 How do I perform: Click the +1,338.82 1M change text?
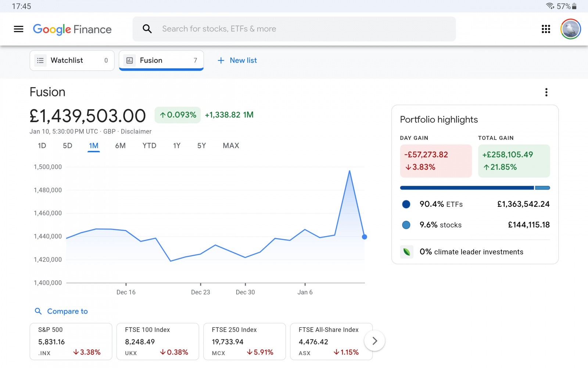(229, 115)
